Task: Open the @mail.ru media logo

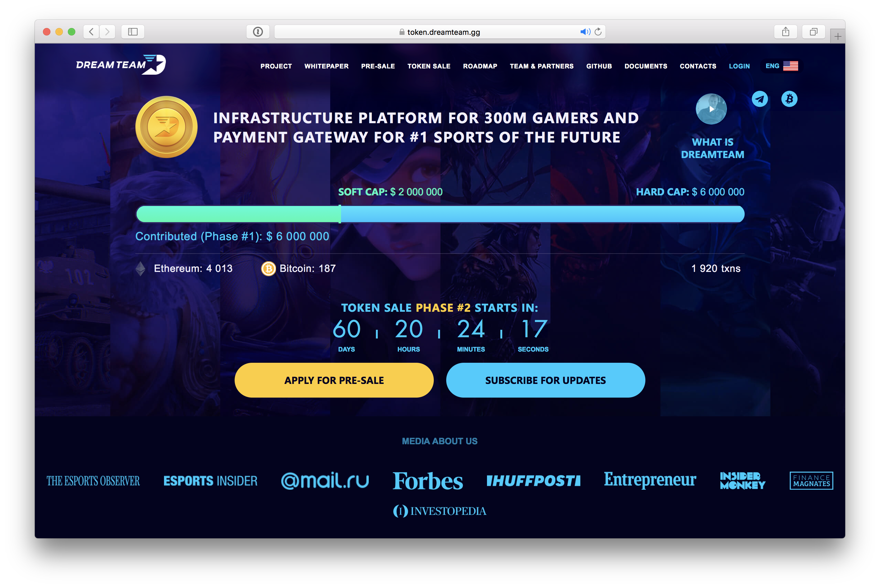Action: coord(325,481)
